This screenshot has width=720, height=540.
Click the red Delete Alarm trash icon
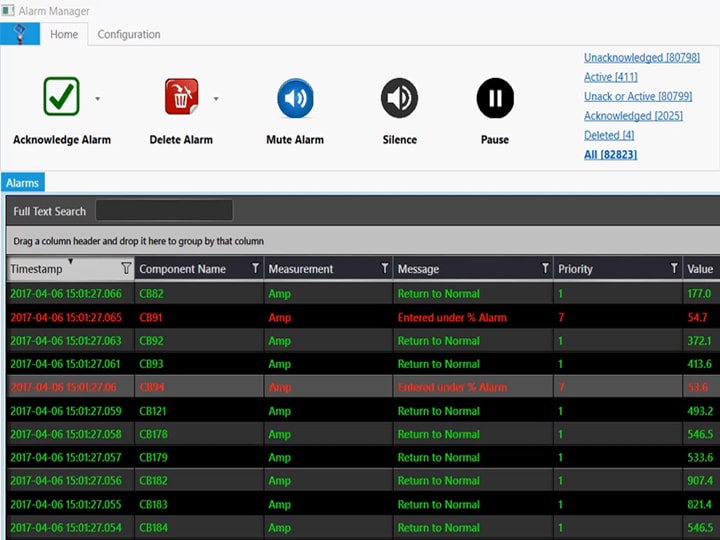coord(181,97)
